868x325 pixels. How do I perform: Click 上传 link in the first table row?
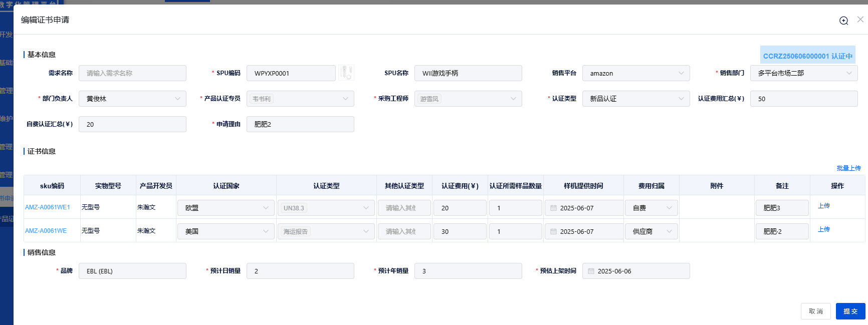click(x=823, y=206)
